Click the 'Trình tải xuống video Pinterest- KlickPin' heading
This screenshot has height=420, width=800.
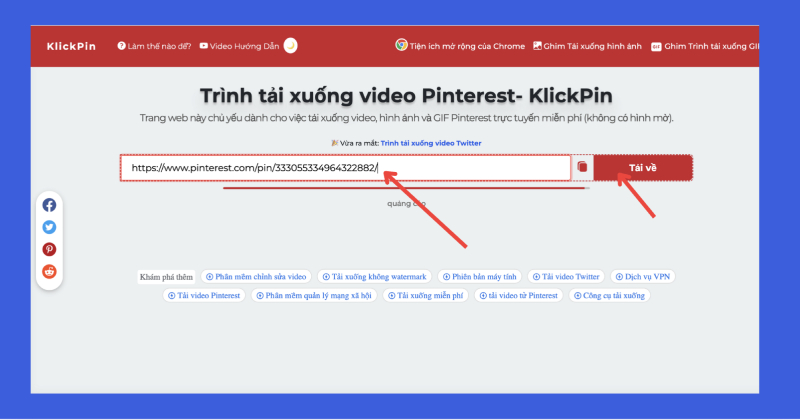[406, 95]
